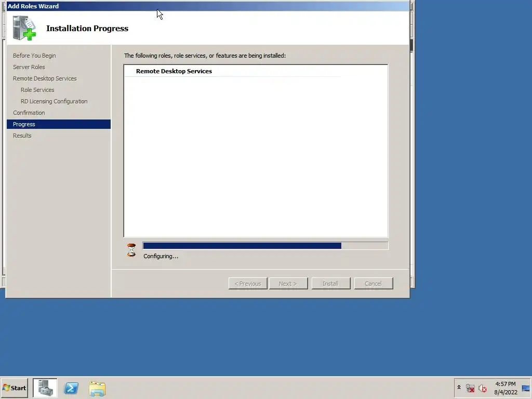Click the installation progress bar
This screenshot has width=532, height=399.
click(x=265, y=246)
